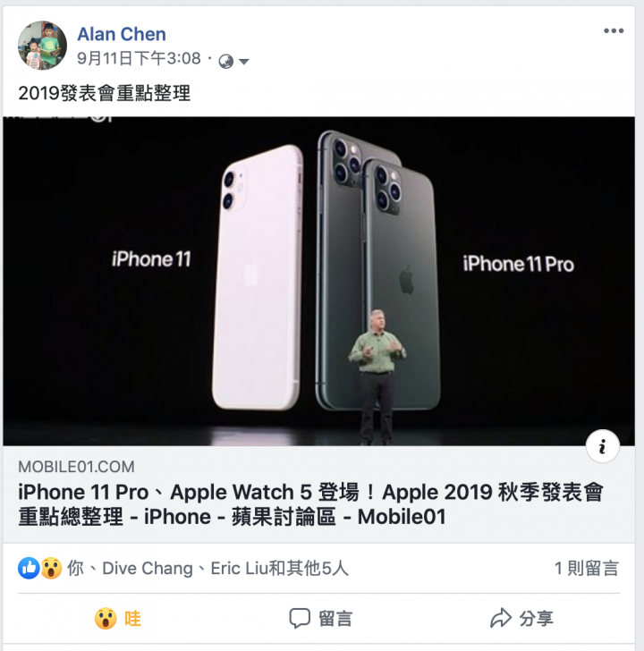Screen dimensions: 644x651
Task: Toggle the 哇 wow reaction button
Action: (118, 619)
